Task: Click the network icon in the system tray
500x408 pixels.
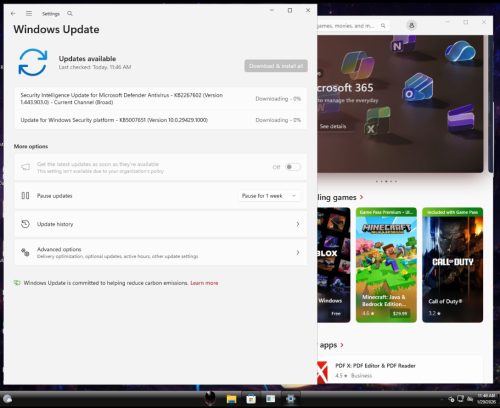Action: click(460, 399)
